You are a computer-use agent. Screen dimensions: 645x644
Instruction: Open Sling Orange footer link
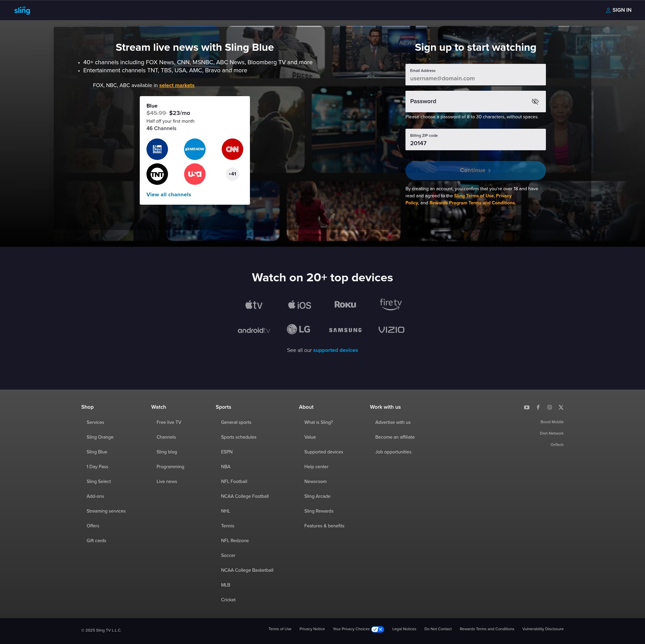coord(100,437)
